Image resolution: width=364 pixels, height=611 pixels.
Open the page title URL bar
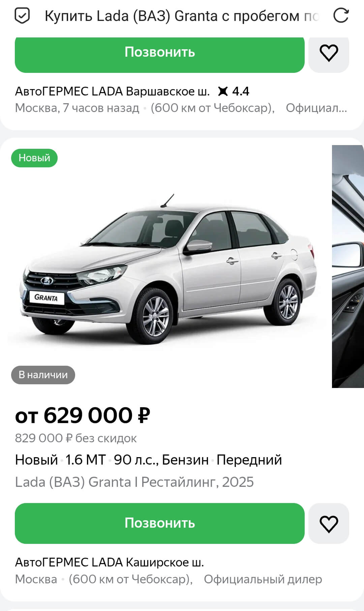coord(182,16)
